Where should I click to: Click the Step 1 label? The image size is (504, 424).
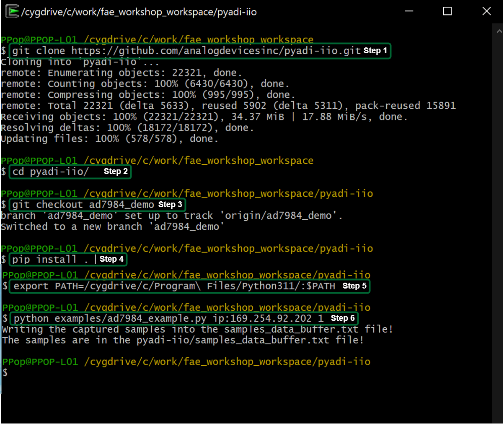[375, 51]
